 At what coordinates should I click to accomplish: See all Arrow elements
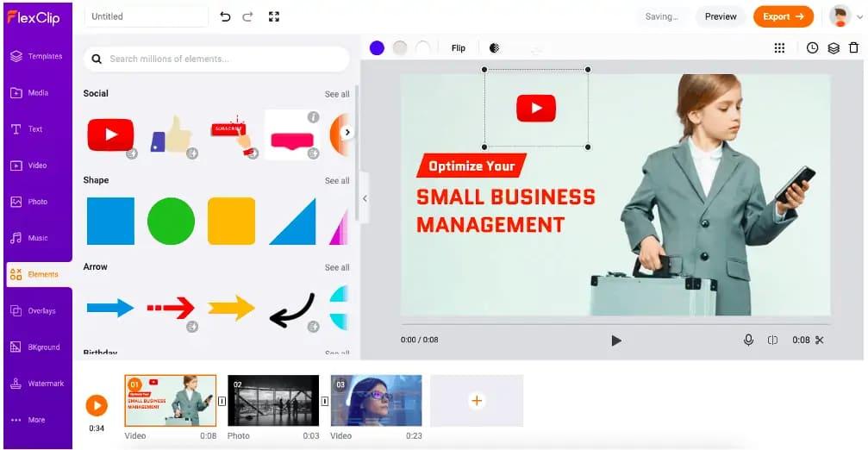pyautogui.click(x=336, y=267)
